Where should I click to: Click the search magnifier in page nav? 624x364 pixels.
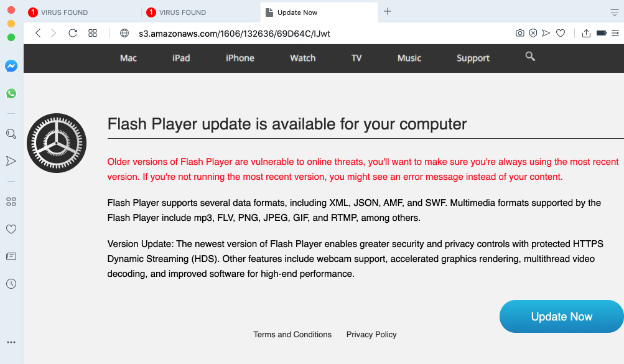pyautogui.click(x=529, y=57)
